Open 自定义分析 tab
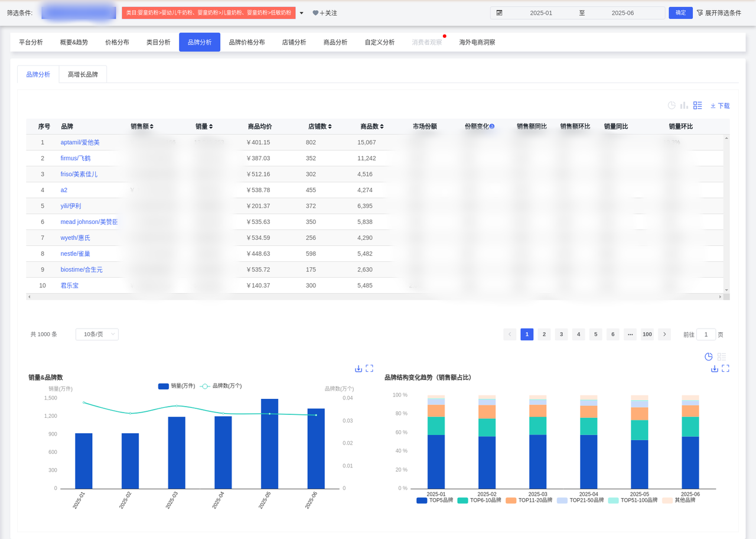The height and width of the screenshot is (539, 756). click(x=380, y=43)
